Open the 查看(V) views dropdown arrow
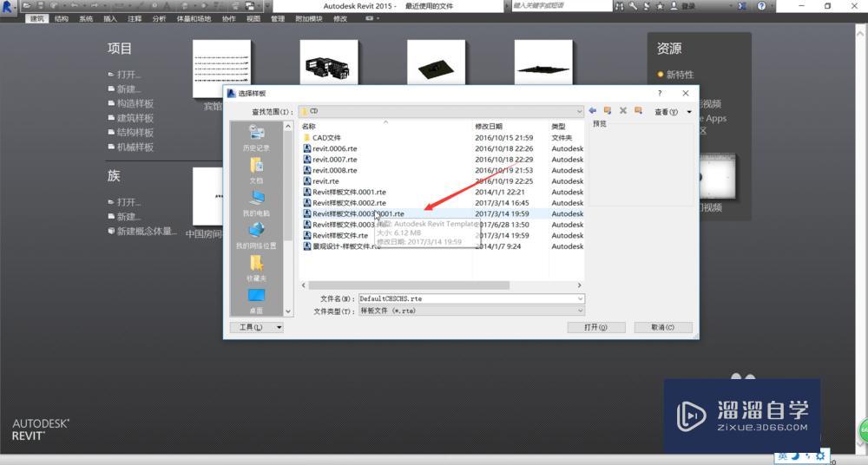The image size is (868, 465). click(x=689, y=111)
